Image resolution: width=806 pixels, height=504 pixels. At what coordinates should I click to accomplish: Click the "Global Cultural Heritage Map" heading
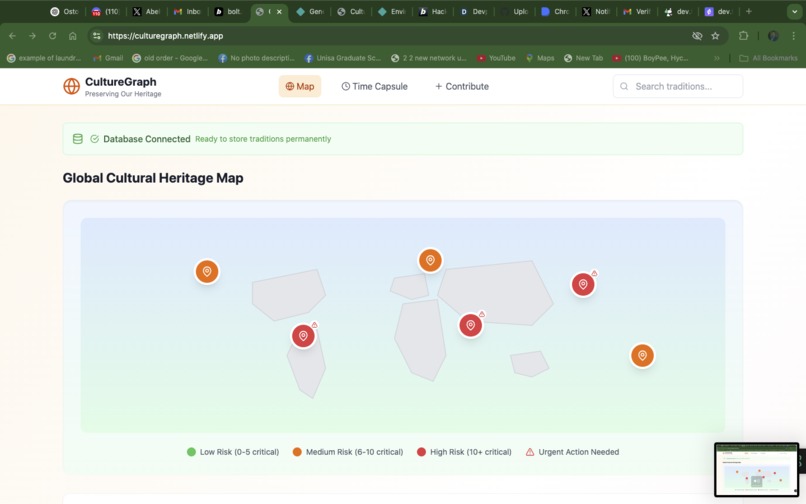click(153, 178)
